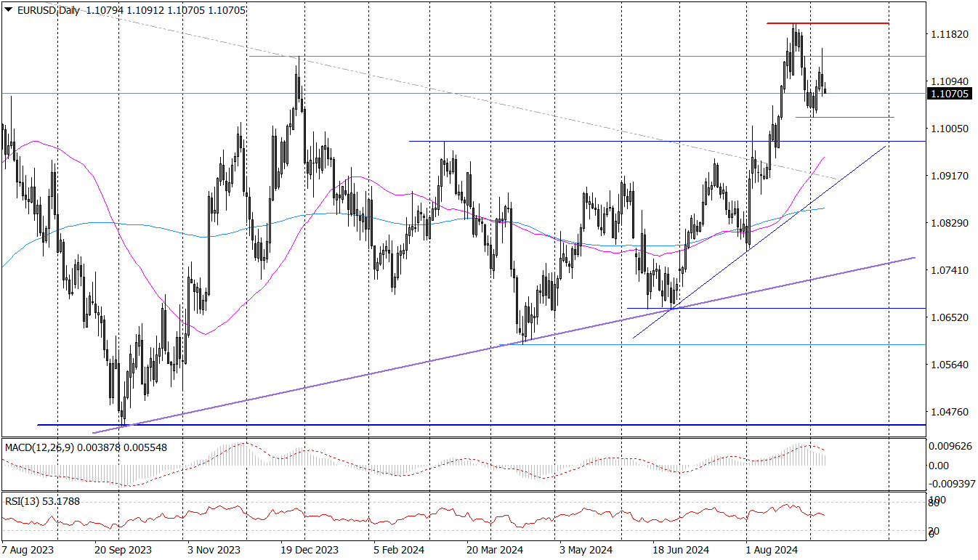Click the 1.06520 price axis label
Viewport: 978px width, 560px height.
coord(949,317)
